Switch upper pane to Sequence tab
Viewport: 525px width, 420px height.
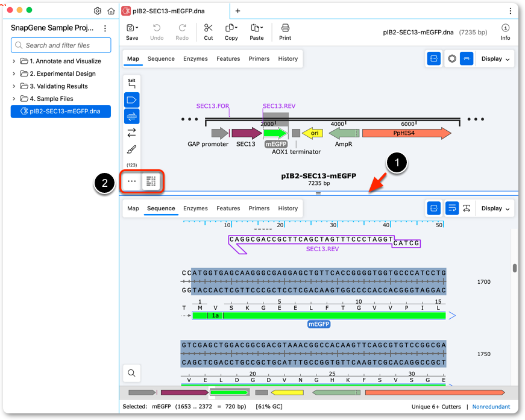[161, 59]
